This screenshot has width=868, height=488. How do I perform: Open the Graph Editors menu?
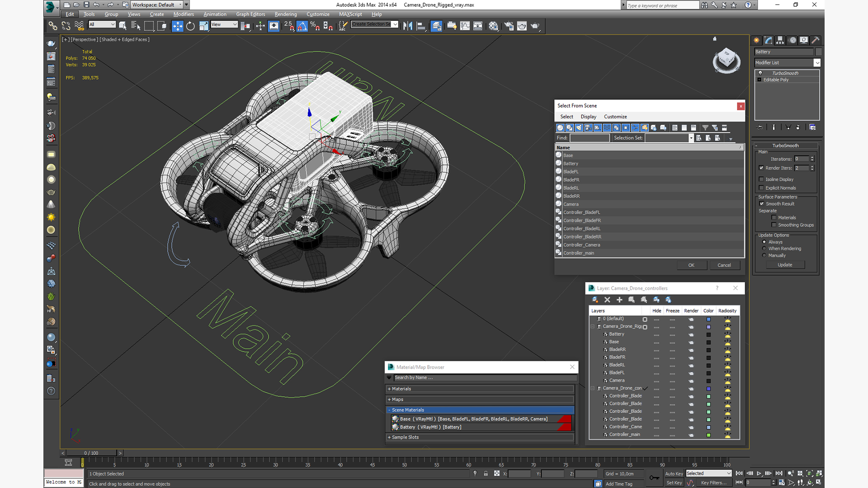pos(250,14)
